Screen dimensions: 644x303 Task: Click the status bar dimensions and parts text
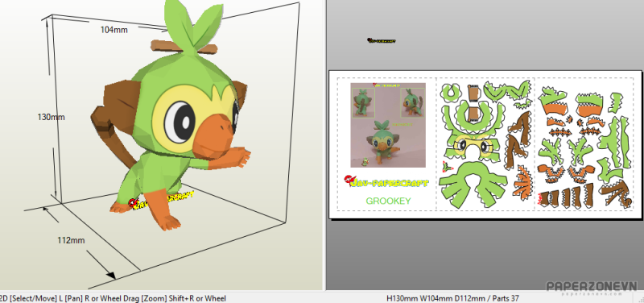(453, 298)
